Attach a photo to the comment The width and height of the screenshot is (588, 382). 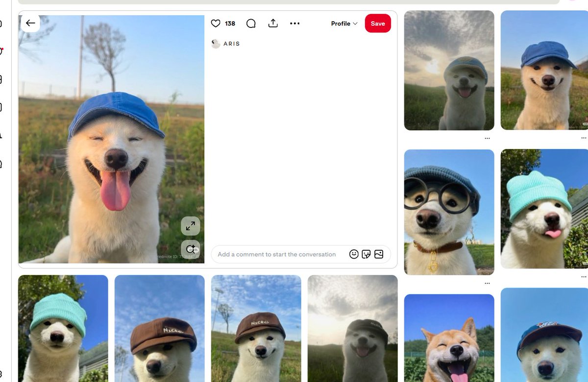(378, 254)
